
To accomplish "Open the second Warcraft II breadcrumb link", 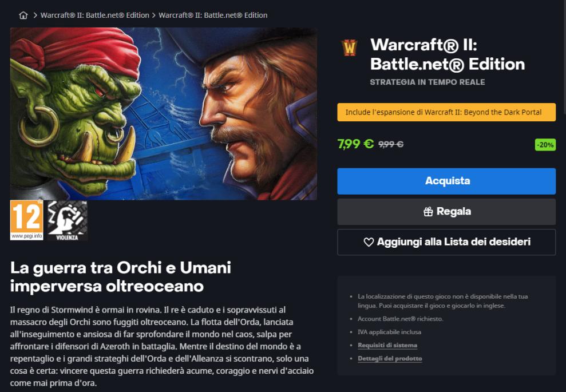I will pyautogui.click(x=213, y=15).
